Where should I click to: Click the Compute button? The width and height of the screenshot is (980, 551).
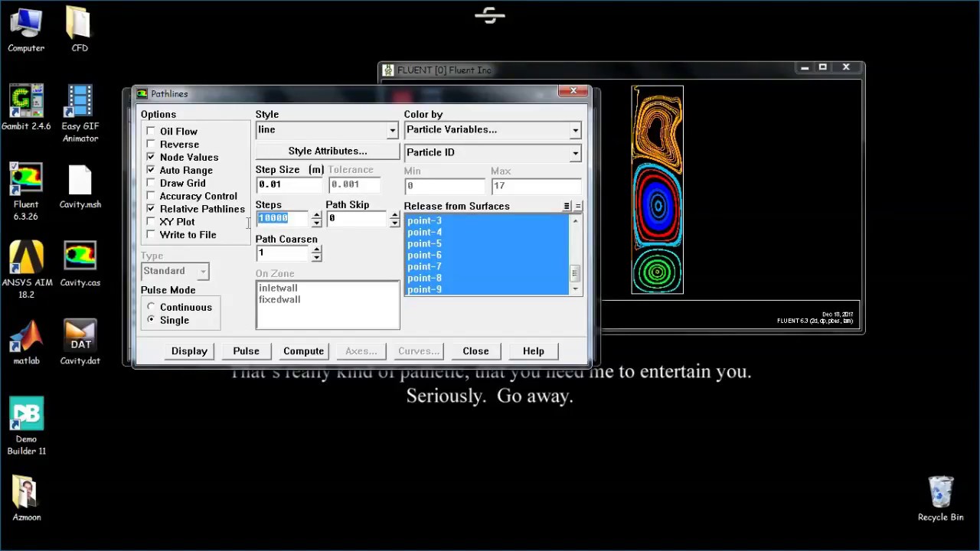coord(303,351)
